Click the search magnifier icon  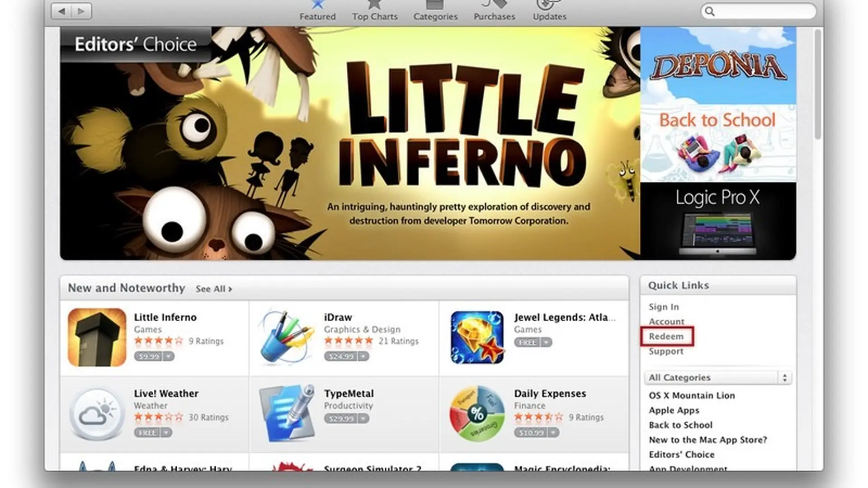click(x=710, y=11)
